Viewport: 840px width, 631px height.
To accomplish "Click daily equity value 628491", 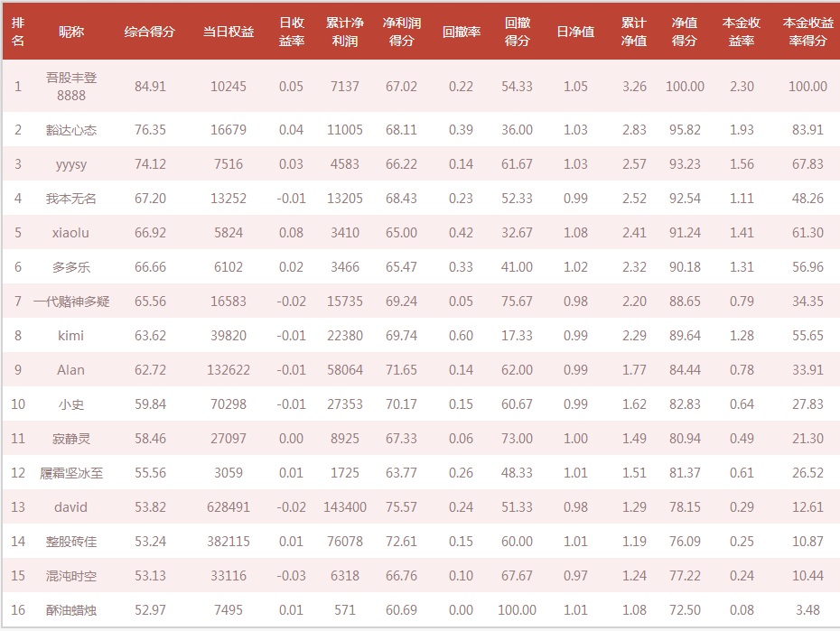I will [x=229, y=506].
